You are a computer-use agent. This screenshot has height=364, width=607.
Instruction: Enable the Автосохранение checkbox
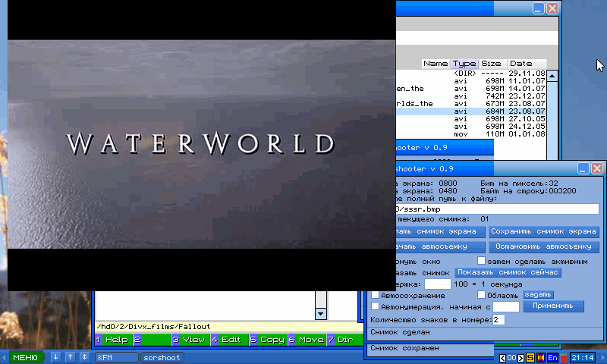pos(376,294)
